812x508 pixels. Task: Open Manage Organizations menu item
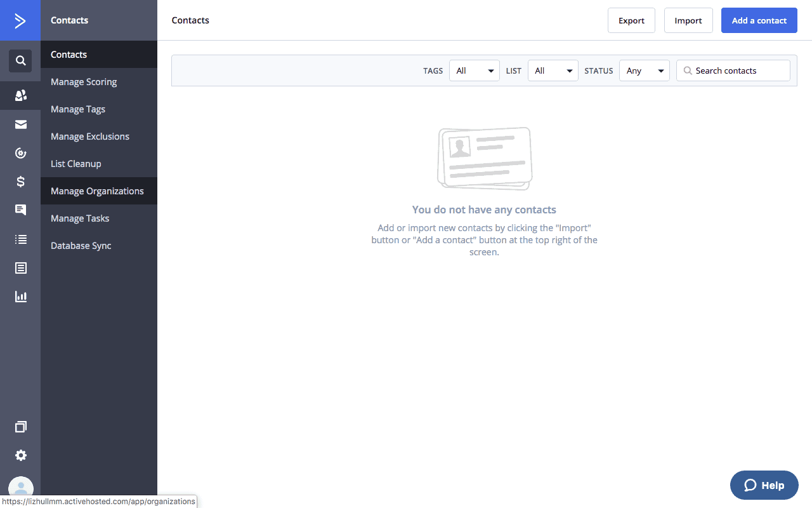99,191
